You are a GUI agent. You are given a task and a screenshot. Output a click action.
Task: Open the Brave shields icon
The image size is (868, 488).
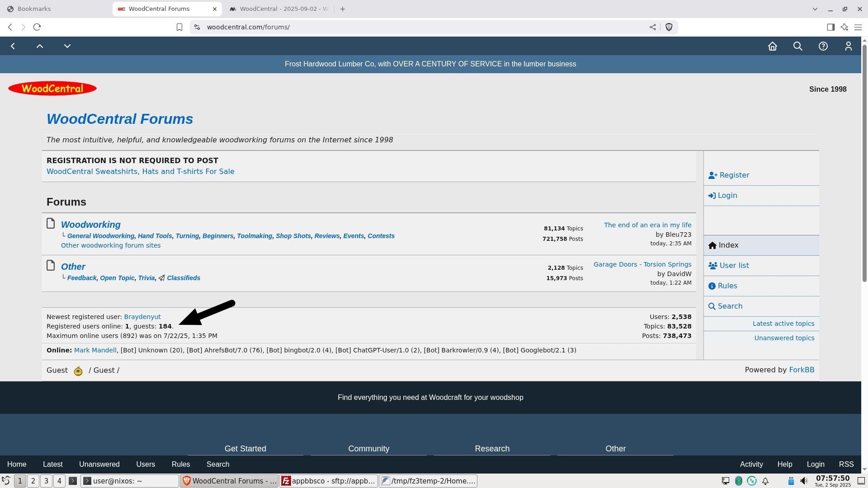coord(669,27)
